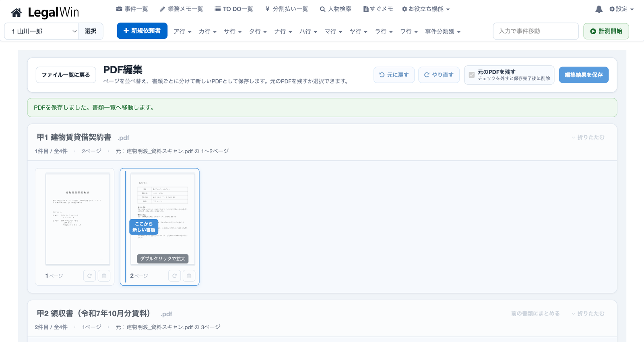Return via ファイル一覧に戻る button
The image size is (644, 342).
pyautogui.click(x=66, y=75)
